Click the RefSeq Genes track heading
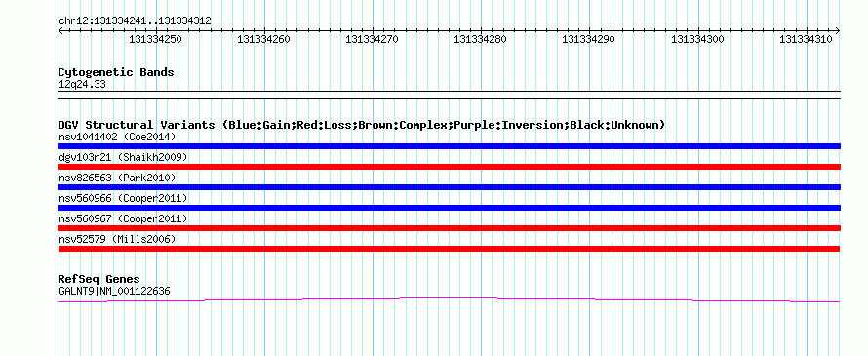 pos(99,279)
